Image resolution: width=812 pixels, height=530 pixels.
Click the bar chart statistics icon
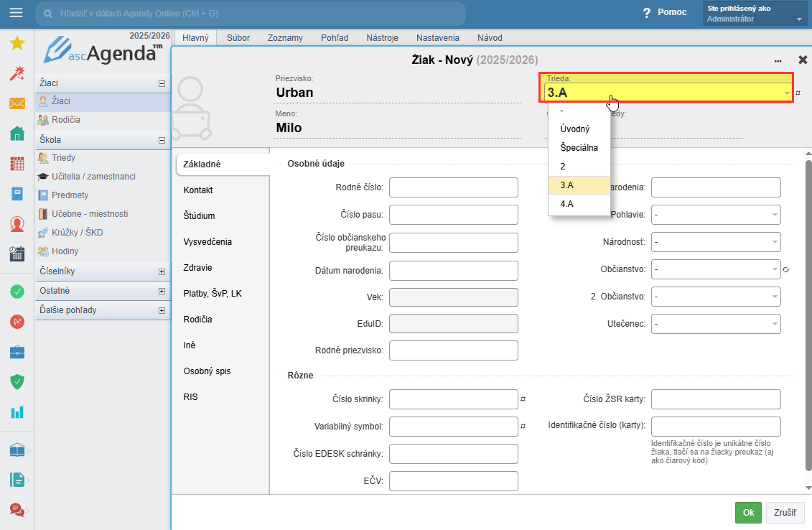(17, 412)
